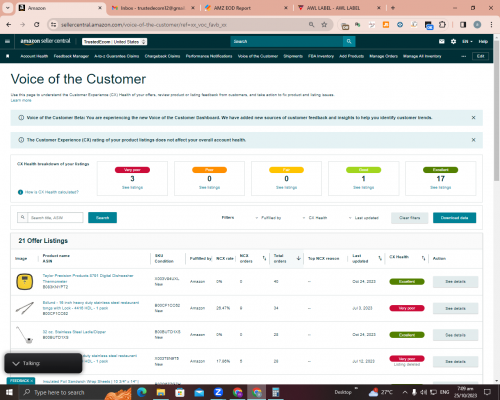
Task: Expand the Last updated filter
Action: (364, 218)
